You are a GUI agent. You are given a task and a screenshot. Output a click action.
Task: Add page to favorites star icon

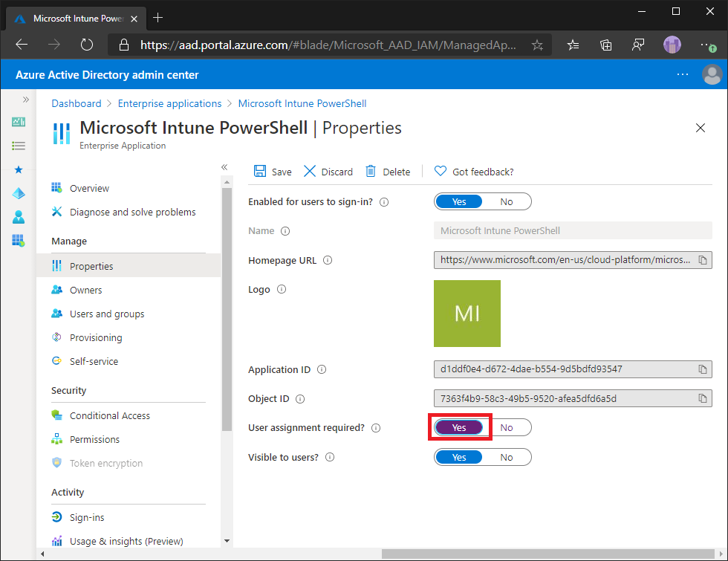[x=537, y=45]
